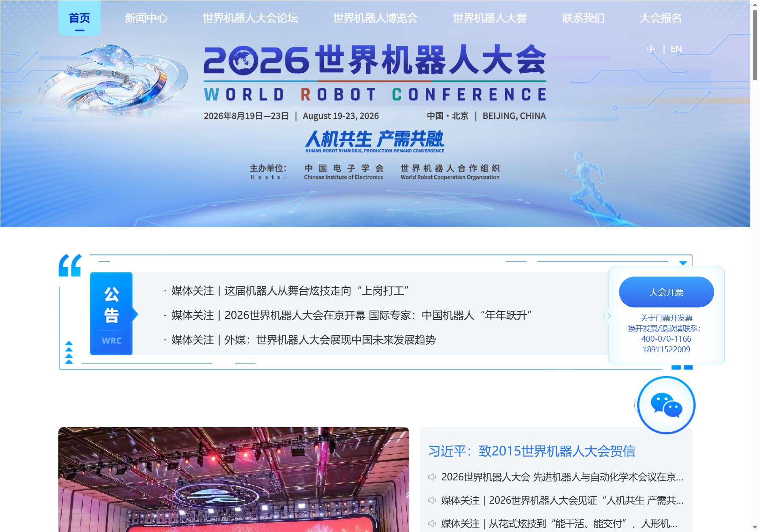Go to 大会报名 registration
This screenshot has height=532, width=759.
(x=660, y=18)
